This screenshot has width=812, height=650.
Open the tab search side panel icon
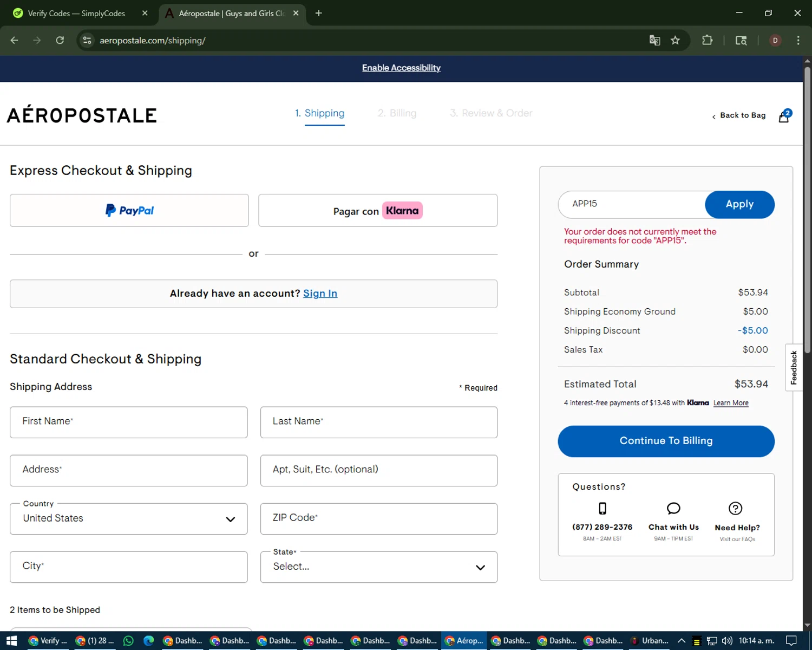tap(741, 40)
